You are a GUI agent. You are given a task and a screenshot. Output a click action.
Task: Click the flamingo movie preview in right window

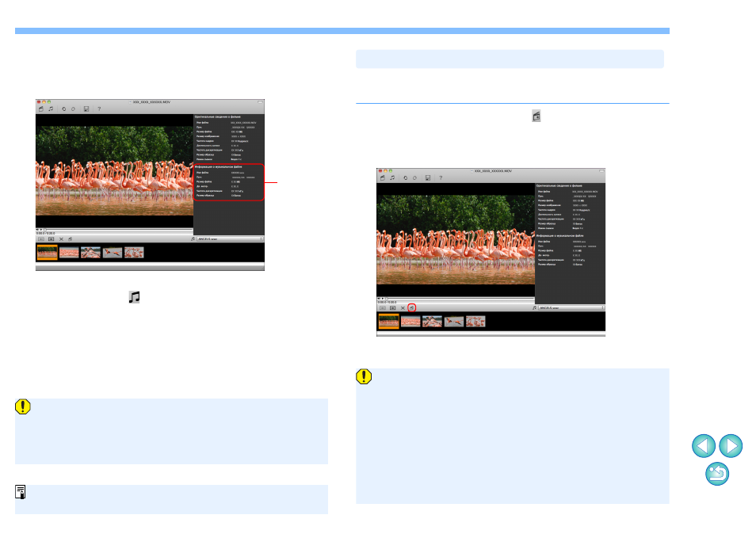pos(456,239)
